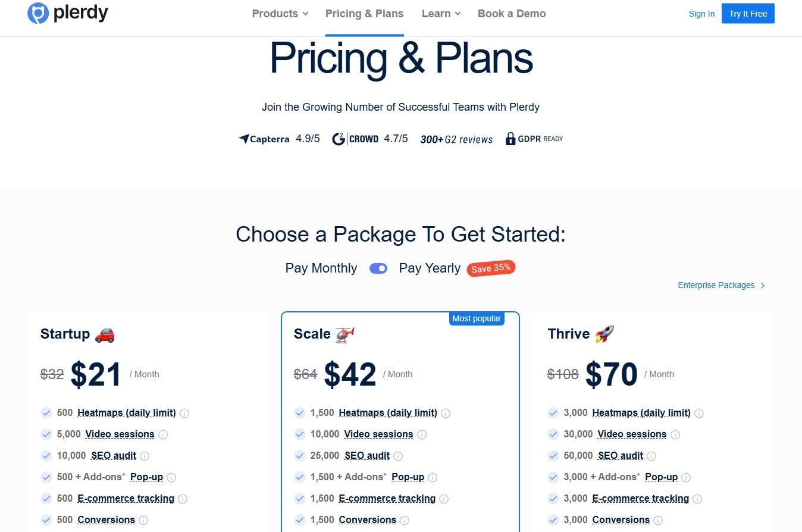This screenshot has height=532, width=802.
Task: Open the Sign In link
Action: click(x=701, y=13)
